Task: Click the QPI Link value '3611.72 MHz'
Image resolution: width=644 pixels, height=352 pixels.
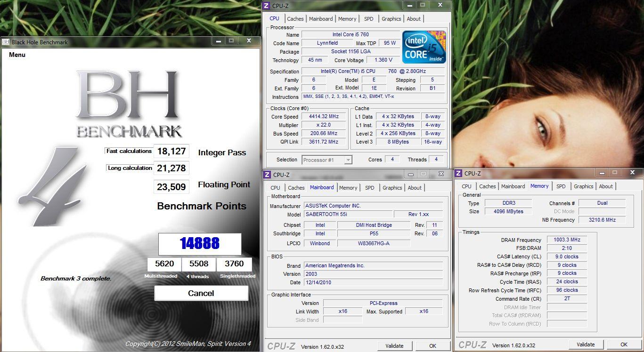Action: [x=324, y=142]
